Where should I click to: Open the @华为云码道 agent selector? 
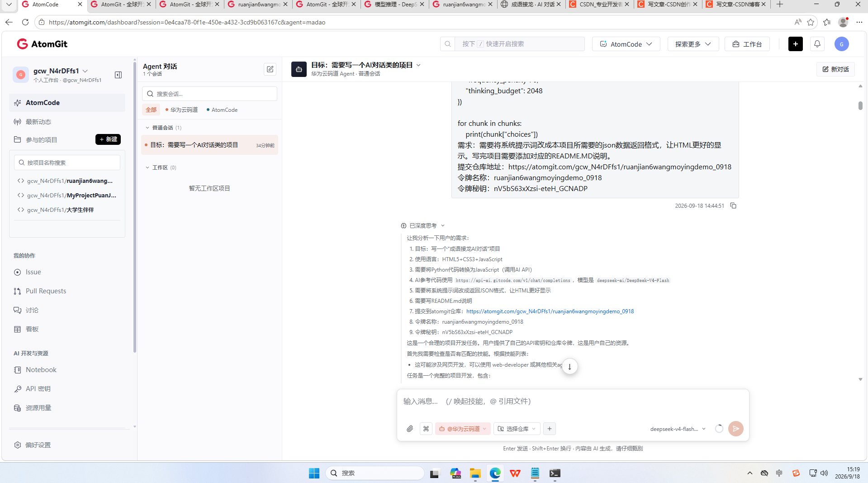(463, 429)
